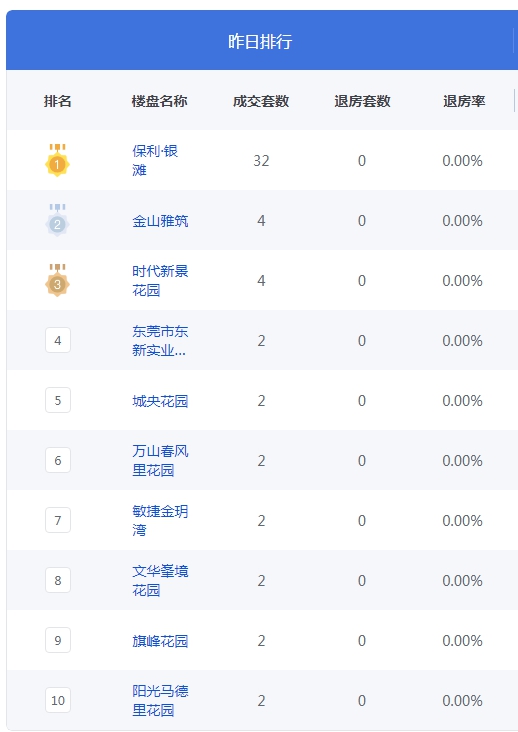Click the rank 4 number badge
Screen dimensions: 518x732
pos(58,340)
